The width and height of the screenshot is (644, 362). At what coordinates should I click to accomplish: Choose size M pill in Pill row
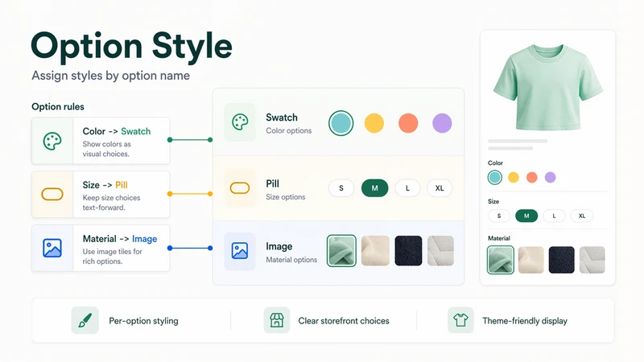[x=374, y=188]
